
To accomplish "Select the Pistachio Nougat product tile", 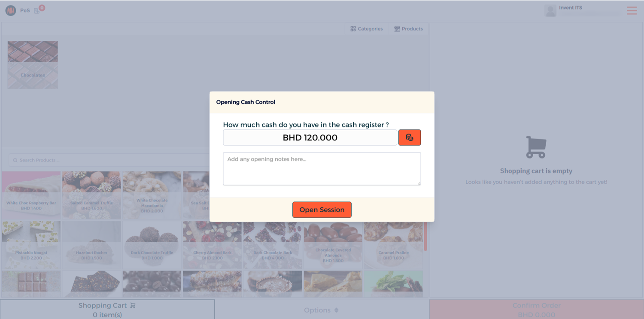I will (x=31, y=245).
